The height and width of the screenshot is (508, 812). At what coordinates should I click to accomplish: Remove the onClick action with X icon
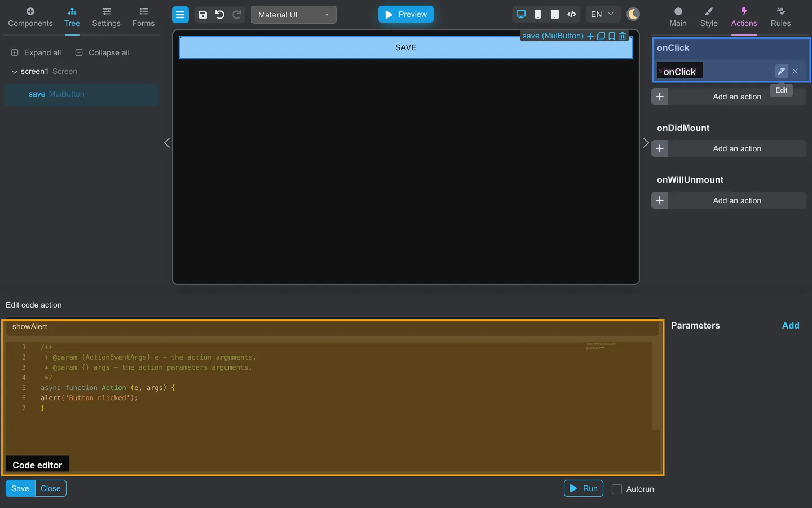795,71
